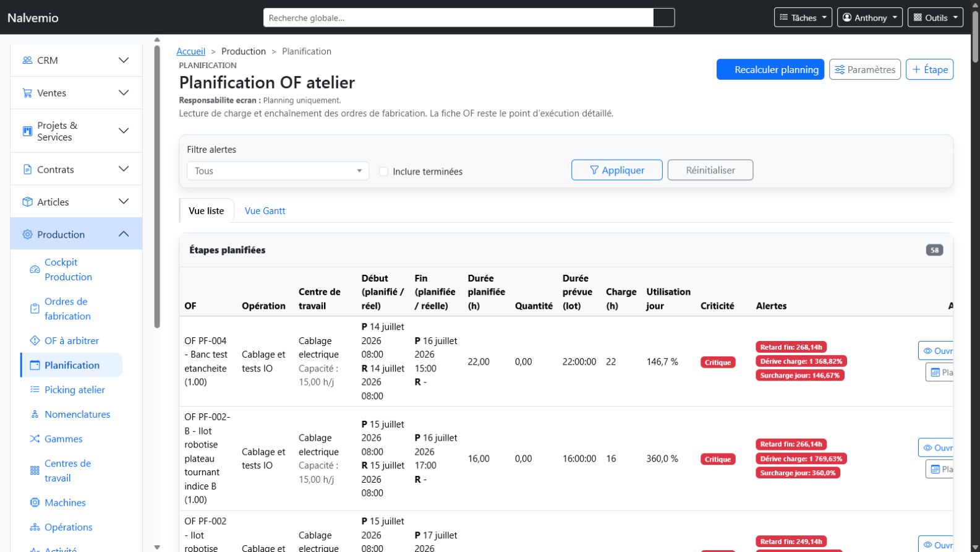Click the 58 count badge in Étapes planifiées
Image resolution: width=980 pixels, height=552 pixels.
tap(934, 250)
